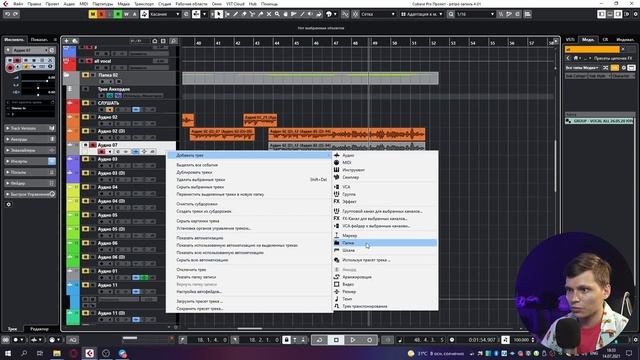
Task: Expand Инсерты inspector section
Action: click(30, 161)
